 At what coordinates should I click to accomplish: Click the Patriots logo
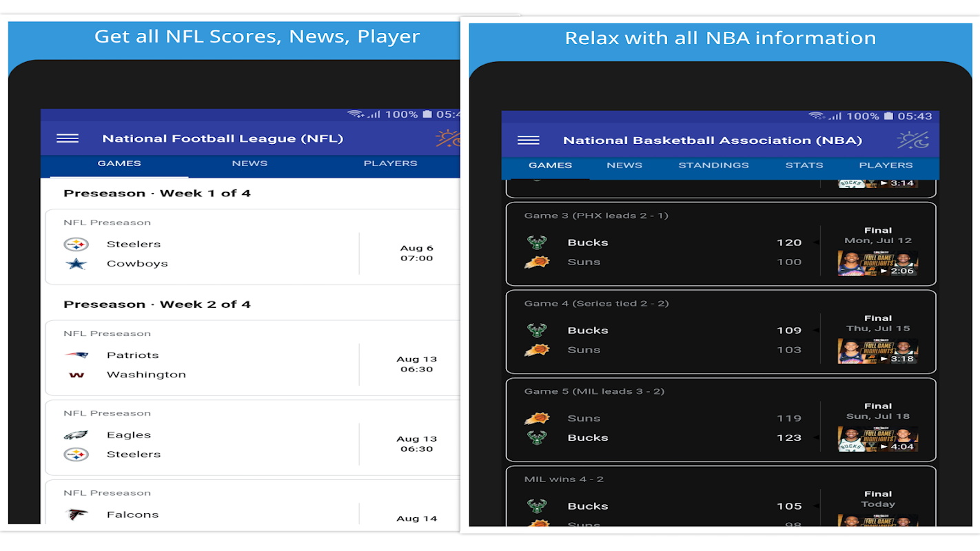point(76,355)
